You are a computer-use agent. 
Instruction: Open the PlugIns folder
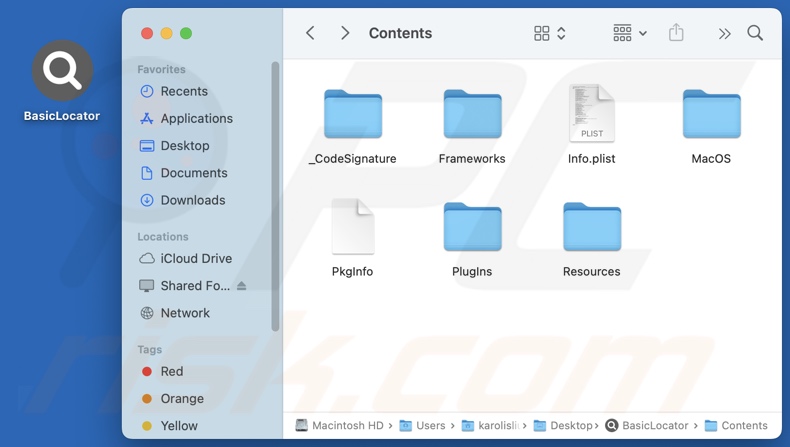click(x=472, y=228)
